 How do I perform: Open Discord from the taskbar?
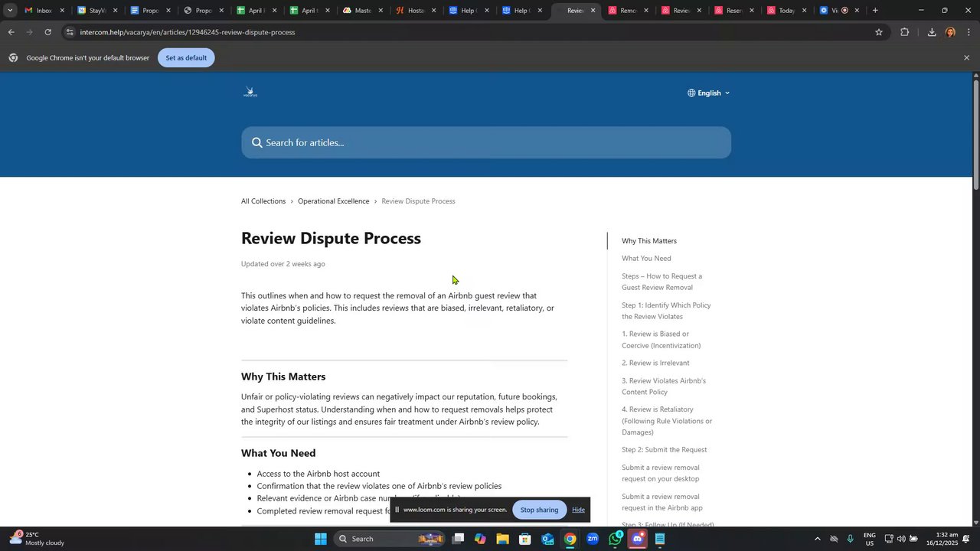click(638, 539)
